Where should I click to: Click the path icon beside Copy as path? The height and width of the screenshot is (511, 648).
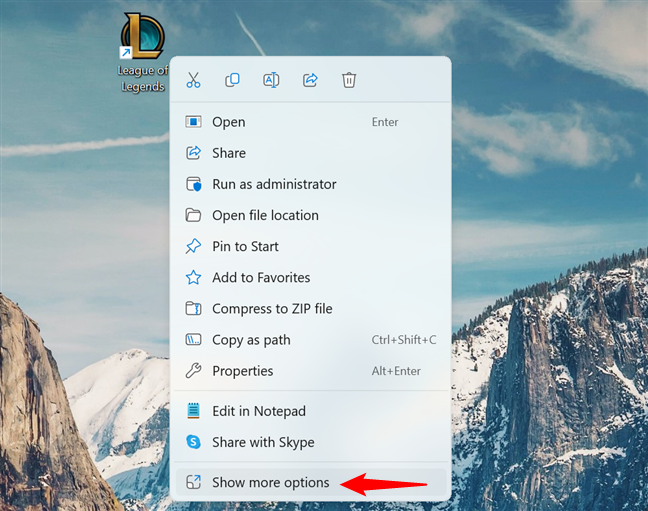(x=193, y=340)
